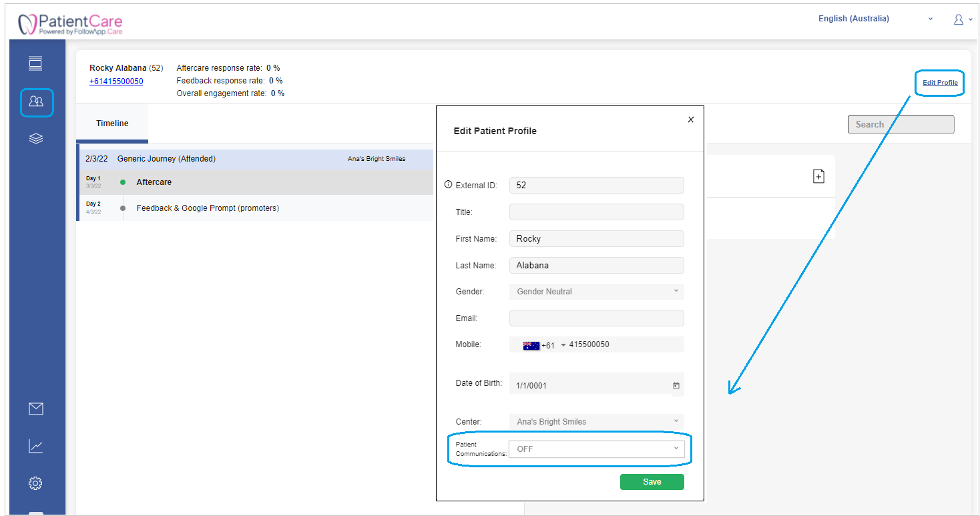
Task: Click the External ID field
Action: pos(597,185)
